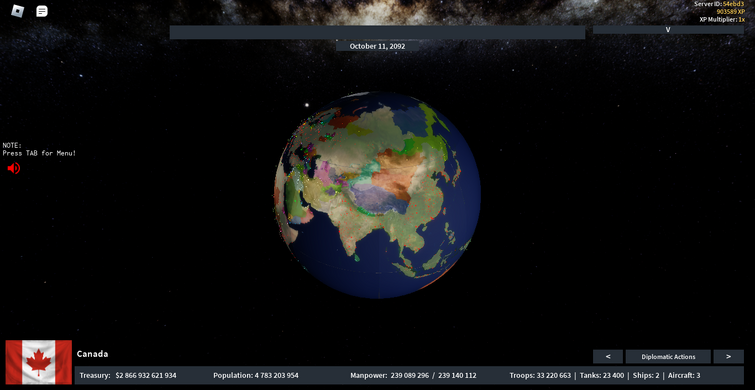The height and width of the screenshot is (390, 755).
Task: Mute sound with the red speaker icon
Action: coord(13,168)
